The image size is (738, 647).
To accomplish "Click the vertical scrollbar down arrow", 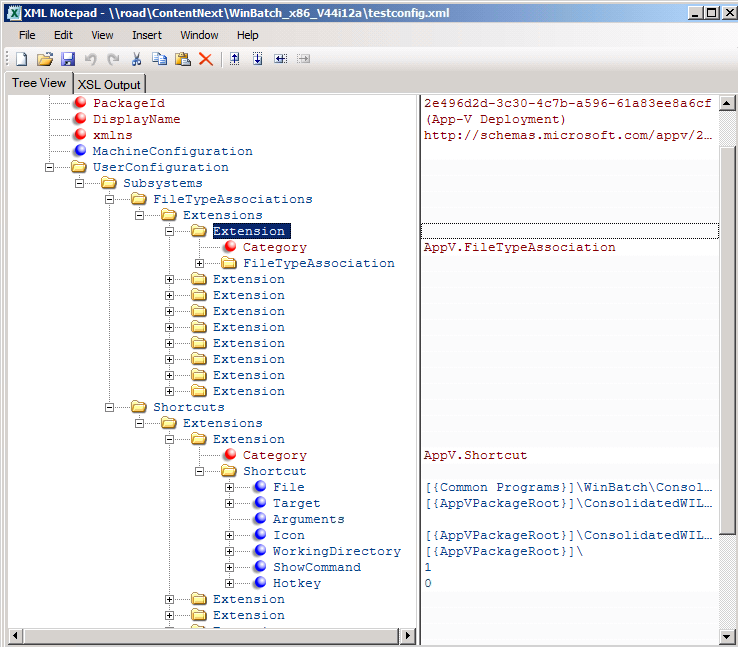I will pos(727,637).
